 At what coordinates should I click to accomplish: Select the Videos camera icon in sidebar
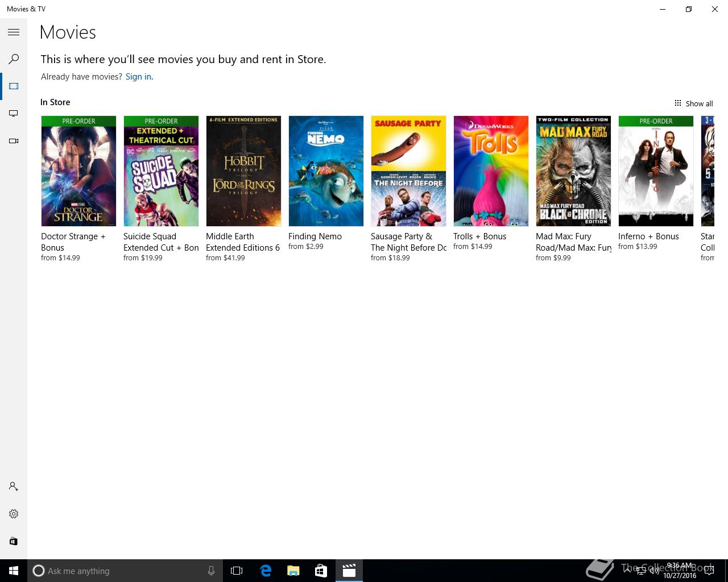[14, 141]
